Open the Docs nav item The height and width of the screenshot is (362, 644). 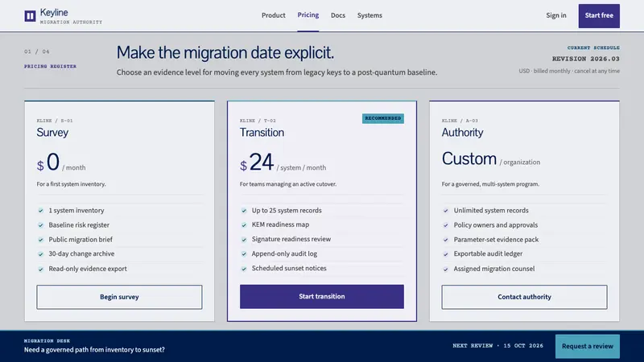point(338,15)
